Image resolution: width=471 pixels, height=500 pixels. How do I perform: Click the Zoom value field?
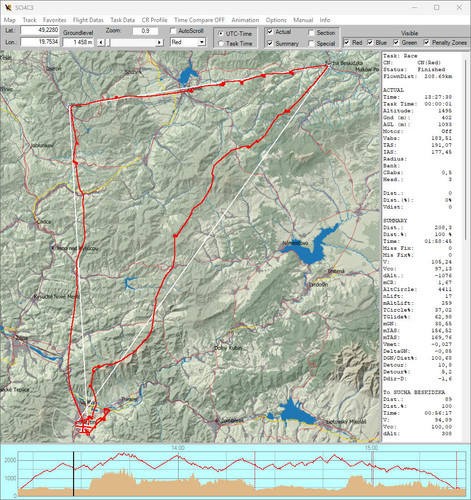[145, 31]
